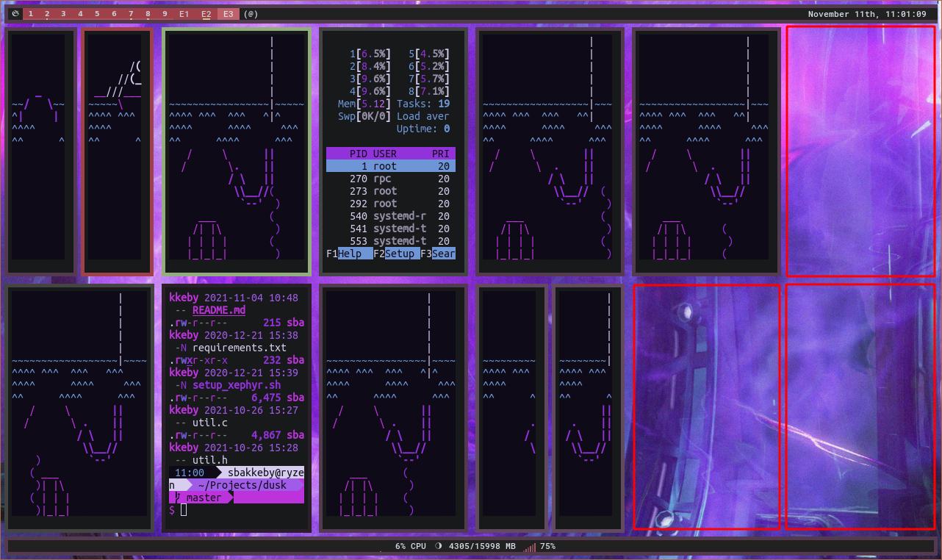Viewport: 942px width, 560px height.
Task: Click the 4,867 file size
Action: tap(266, 435)
